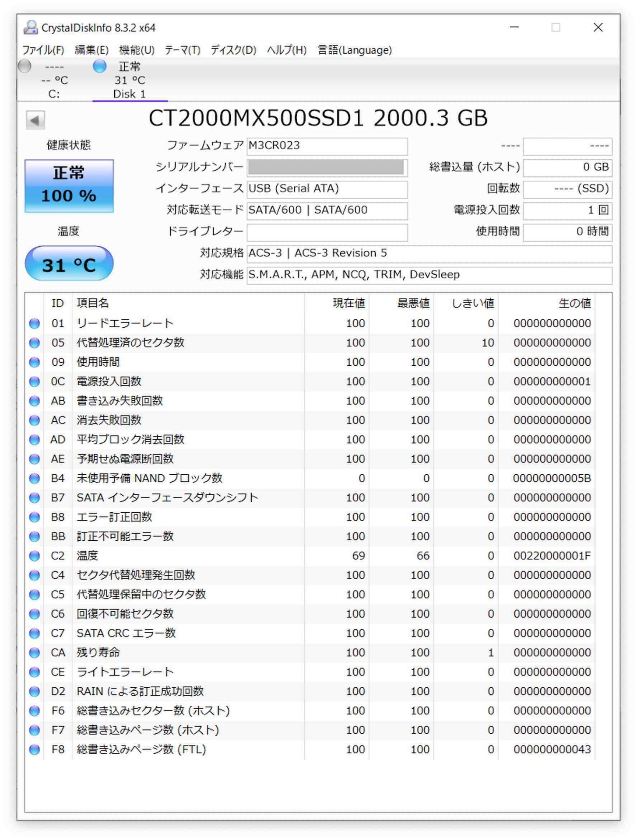The height and width of the screenshot is (840, 637).
Task: Click the status dot for 温度 row C2
Action: [35, 556]
